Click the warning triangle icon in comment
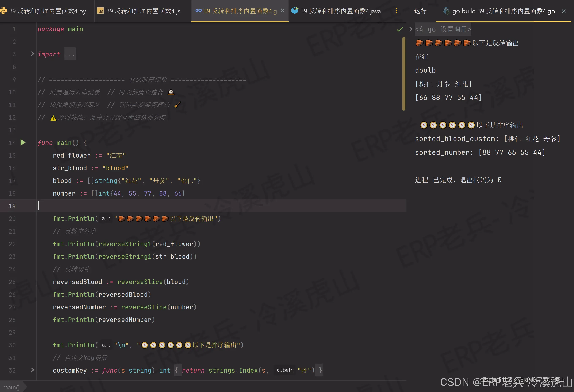Image resolution: width=574 pixels, height=392 pixels. [x=53, y=118]
